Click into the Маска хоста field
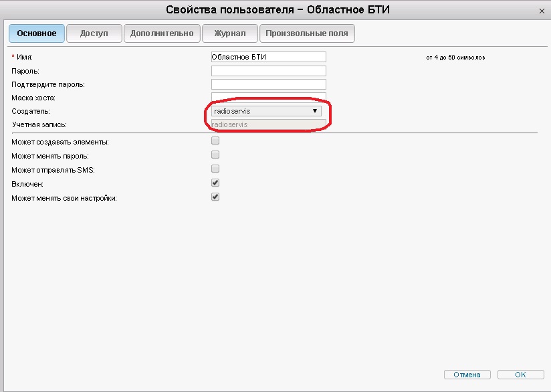Screen dimensions: 551x392 coord(267,97)
